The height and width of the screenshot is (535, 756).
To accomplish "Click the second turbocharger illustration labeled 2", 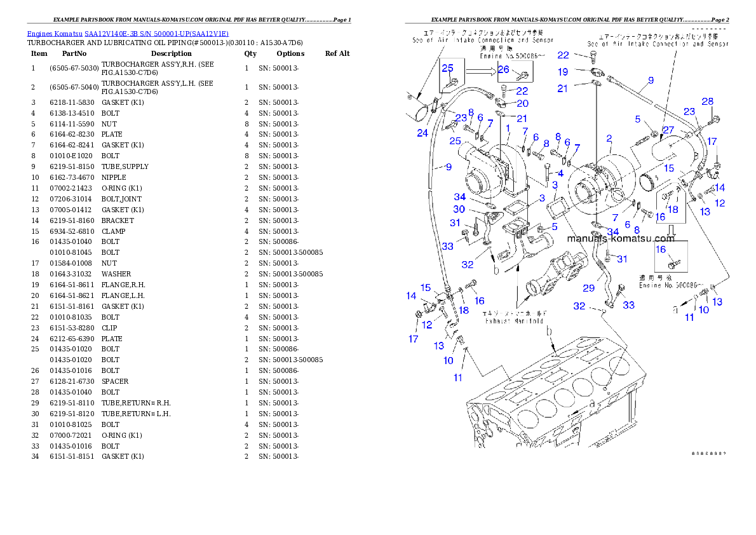I will 600,184.
